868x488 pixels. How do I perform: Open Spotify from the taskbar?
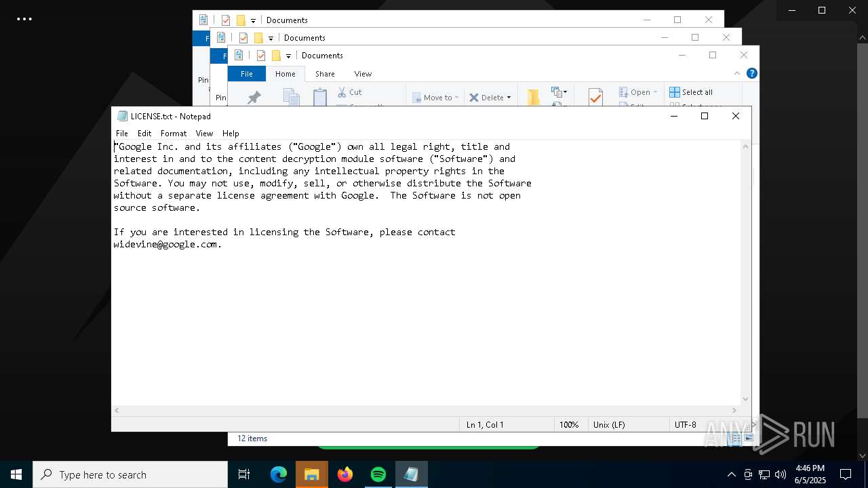tap(378, 474)
